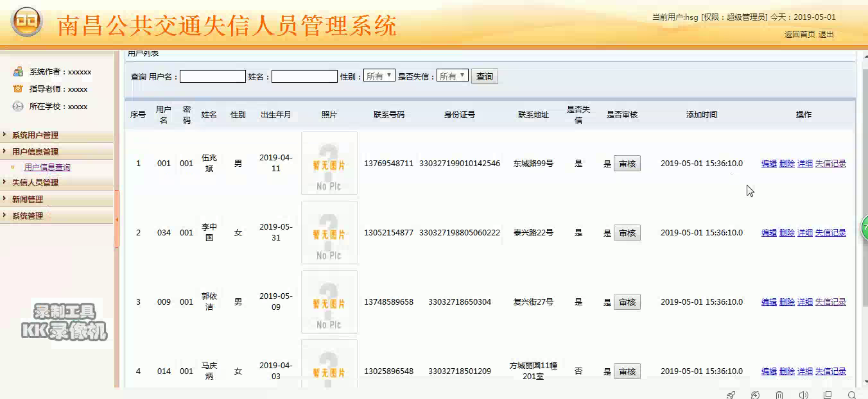Click 编辑 link for user 009 郭依洁
Image resolution: width=868 pixels, height=399 pixels.
coord(769,302)
